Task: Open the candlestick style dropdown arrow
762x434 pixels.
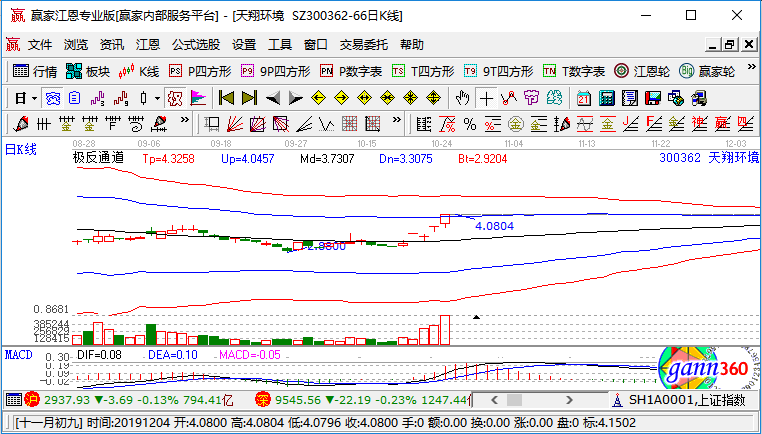Action: [157, 99]
